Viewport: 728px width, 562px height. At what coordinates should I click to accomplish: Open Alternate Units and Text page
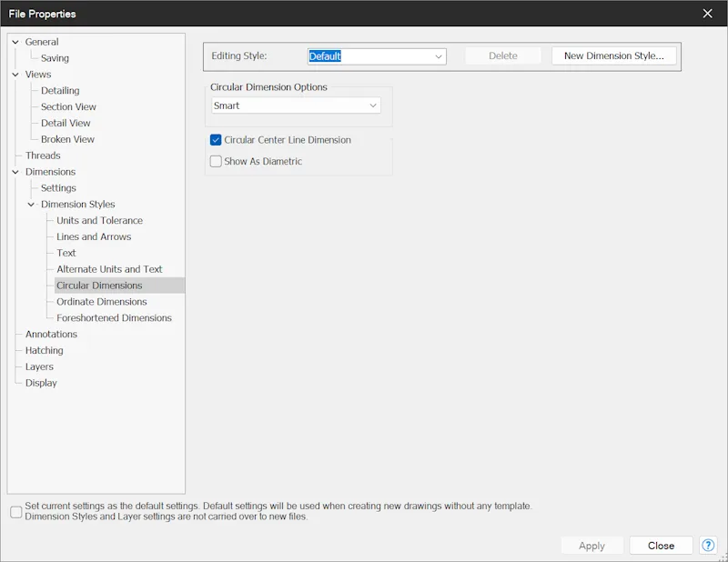coord(109,269)
